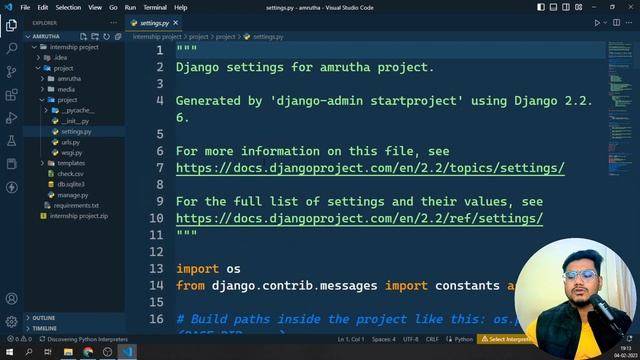Open the Explorer view in activity bar

click(11, 25)
